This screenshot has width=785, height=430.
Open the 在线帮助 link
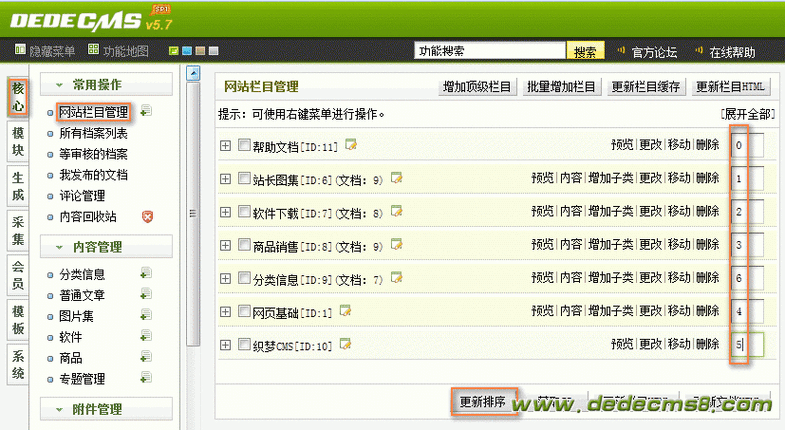[x=732, y=52]
